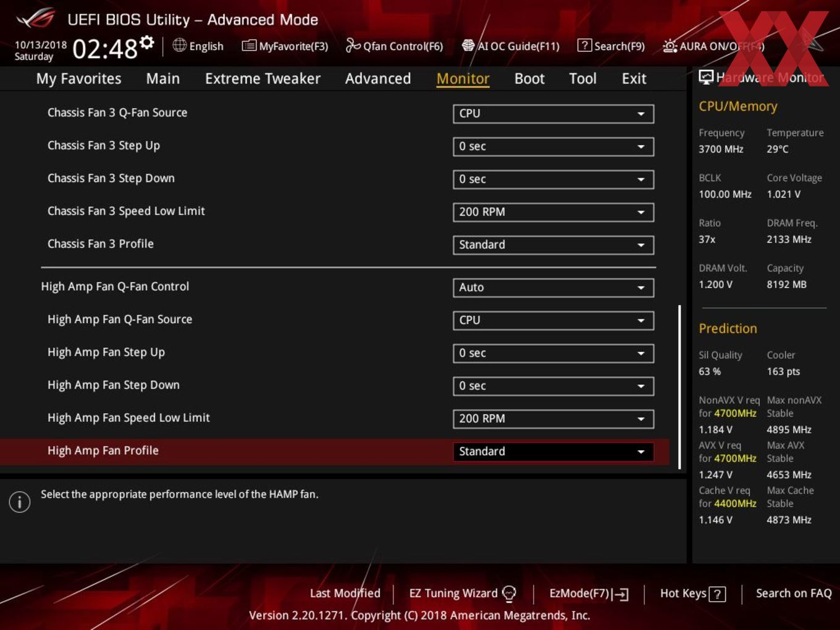Click the Chassis Fan 3 Step Up label
840x630 pixels.
click(104, 146)
